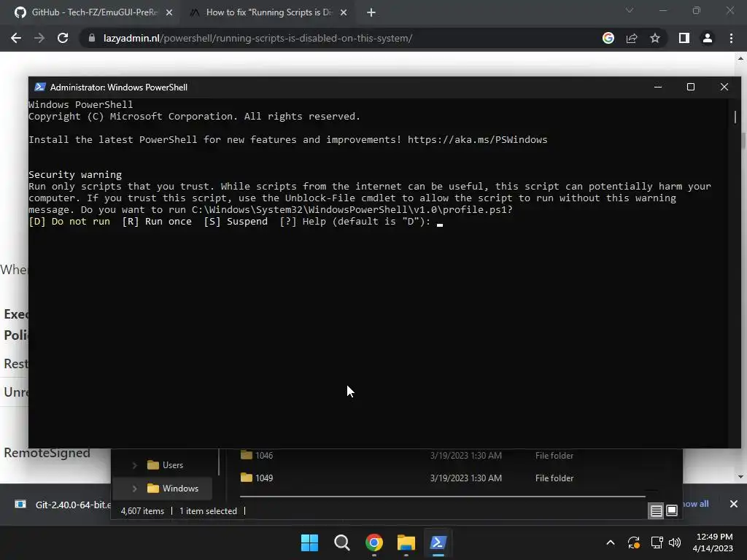
Task: Open the clock showing 12:49 PM
Action: [x=713, y=542]
